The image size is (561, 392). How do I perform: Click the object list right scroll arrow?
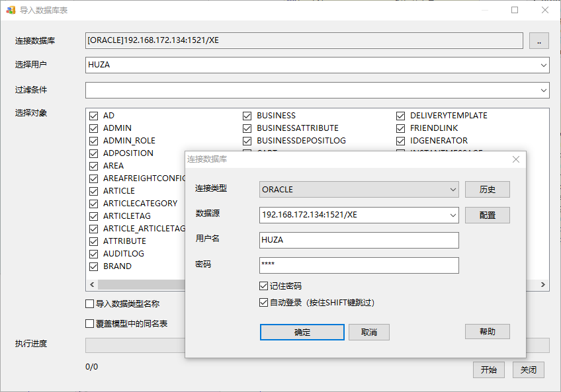(x=543, y=285)
